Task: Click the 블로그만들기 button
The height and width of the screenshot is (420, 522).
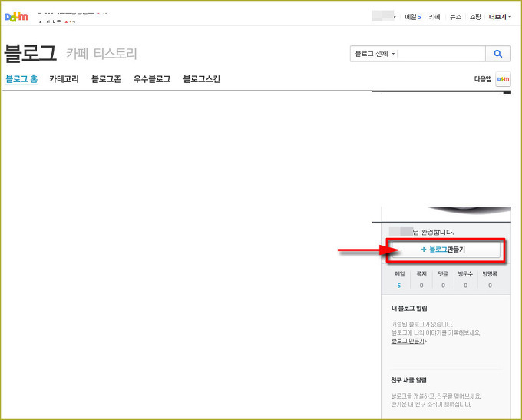Action: [x=446, y=250]
